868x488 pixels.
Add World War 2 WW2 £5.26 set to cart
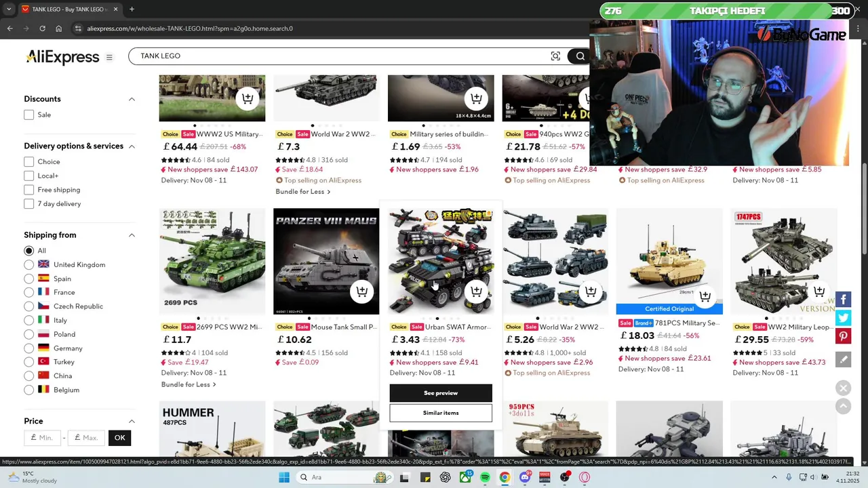(x=591, y=291)
